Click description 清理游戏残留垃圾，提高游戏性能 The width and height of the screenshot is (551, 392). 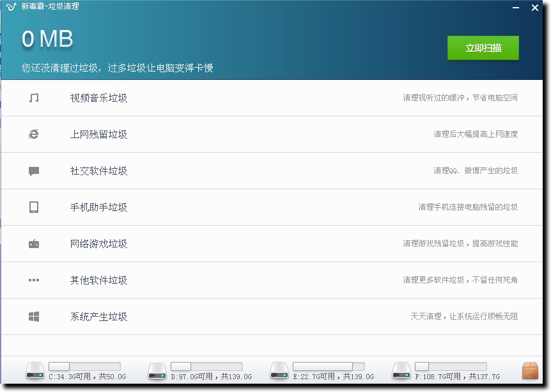(x=460, y=244)
